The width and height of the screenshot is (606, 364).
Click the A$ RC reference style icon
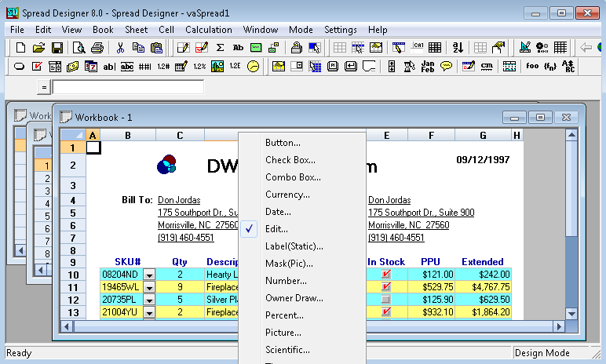(568, 67)
